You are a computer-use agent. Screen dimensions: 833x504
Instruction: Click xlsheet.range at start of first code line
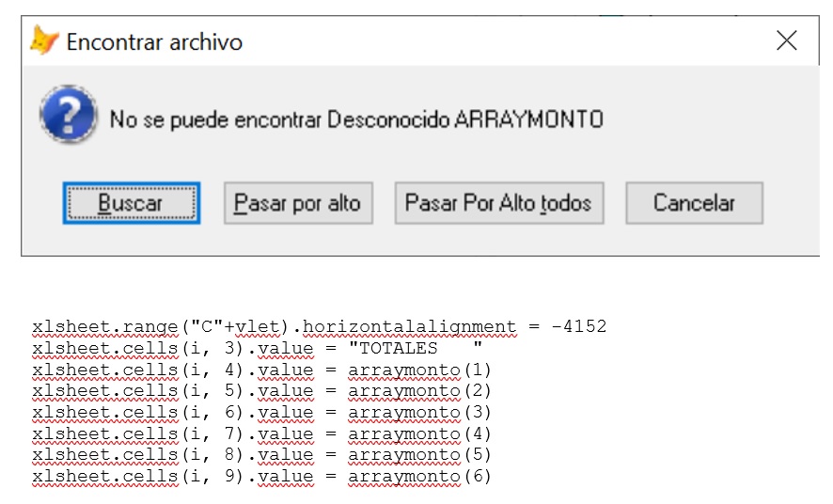pyautogui.click(x=104, y=327)
